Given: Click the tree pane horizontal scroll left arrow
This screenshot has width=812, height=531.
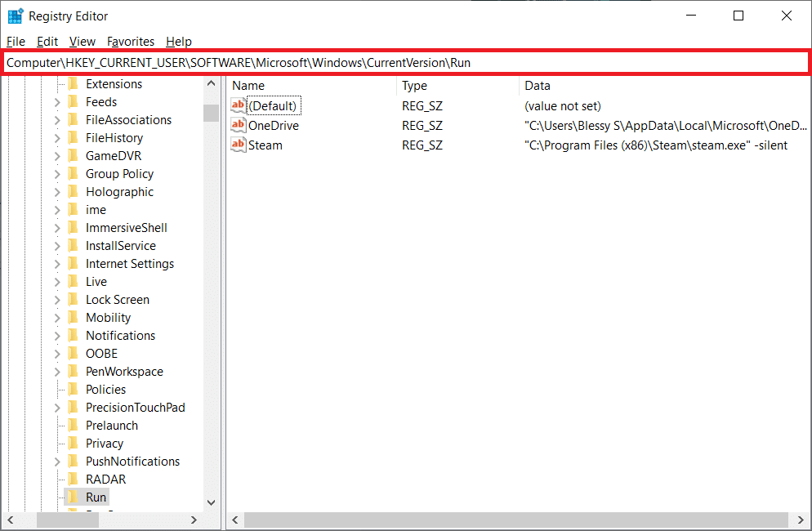Looking at the screenshot, I should [11, 520].
